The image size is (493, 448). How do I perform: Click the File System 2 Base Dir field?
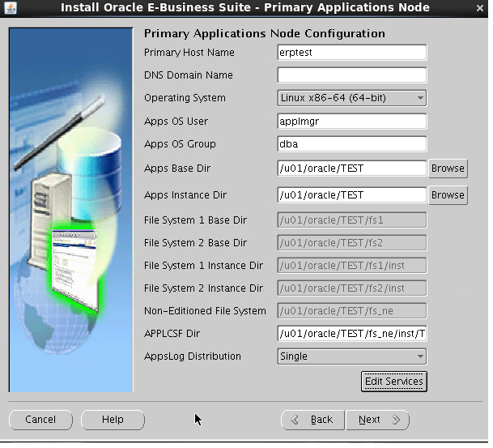click(352, 243)
